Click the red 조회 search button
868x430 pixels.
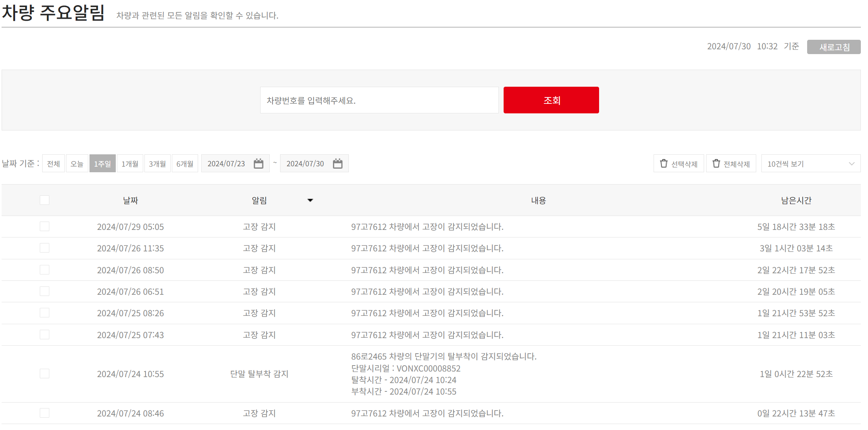click(x=551, y=100)
